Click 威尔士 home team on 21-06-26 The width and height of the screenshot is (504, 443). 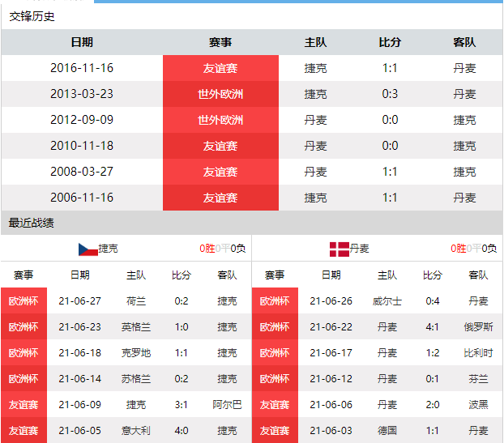click(387, 301)
